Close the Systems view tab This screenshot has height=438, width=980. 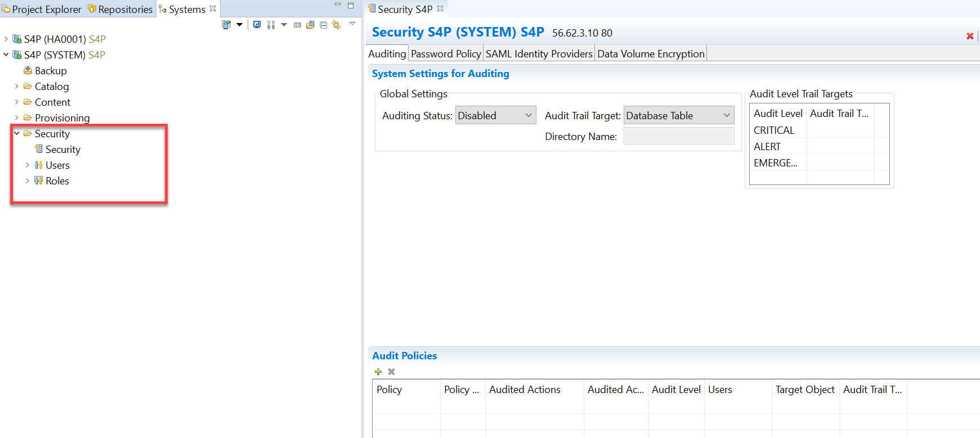click(213, 8)
